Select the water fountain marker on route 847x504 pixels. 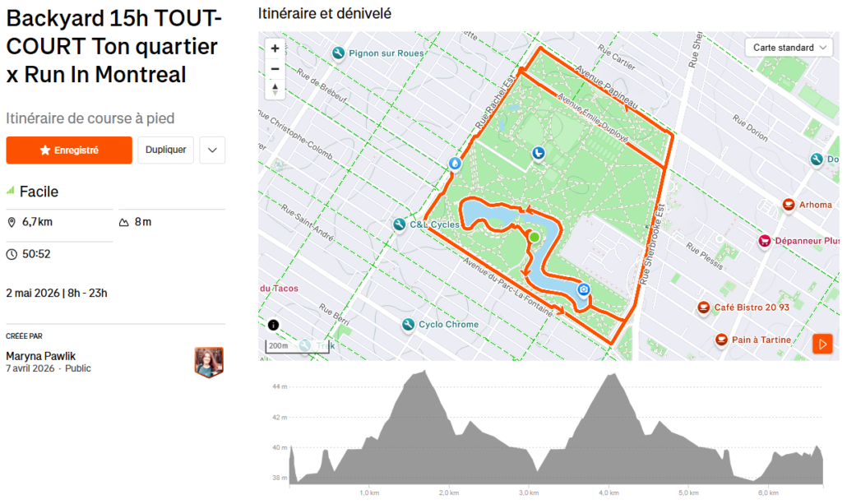click(x=455, y=164)
